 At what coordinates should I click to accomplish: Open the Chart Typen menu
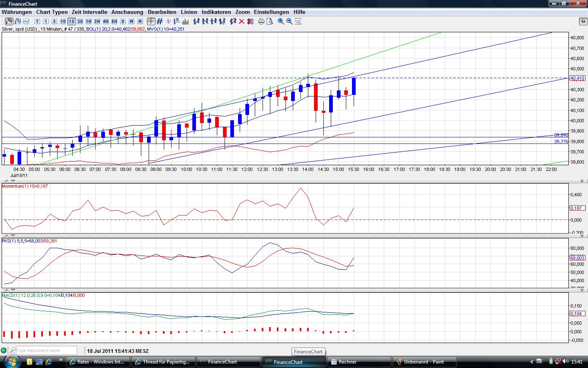tap(52, 12)
